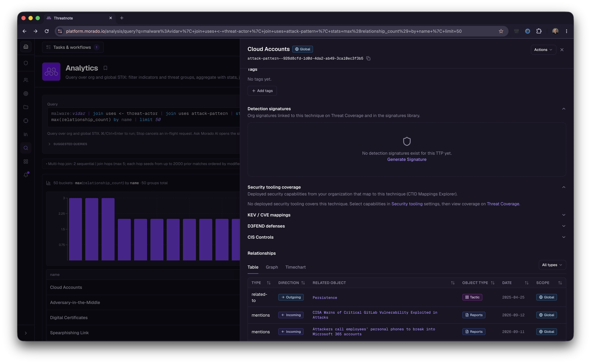Image resolution: width=591 pixels, height=364 pixels.
Task: Select the Adversary-in-the-Middle result row
Action: coord(143,302)
